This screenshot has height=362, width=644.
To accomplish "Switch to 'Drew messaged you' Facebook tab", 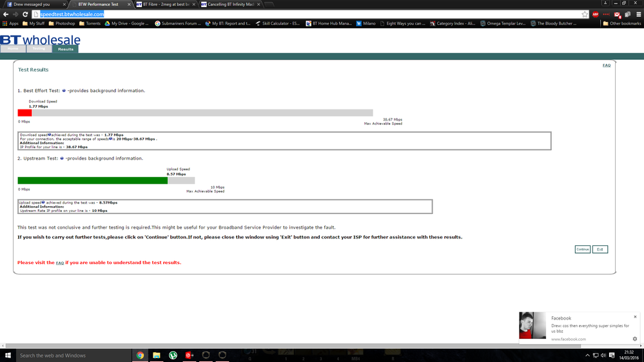I will [35, 4].
